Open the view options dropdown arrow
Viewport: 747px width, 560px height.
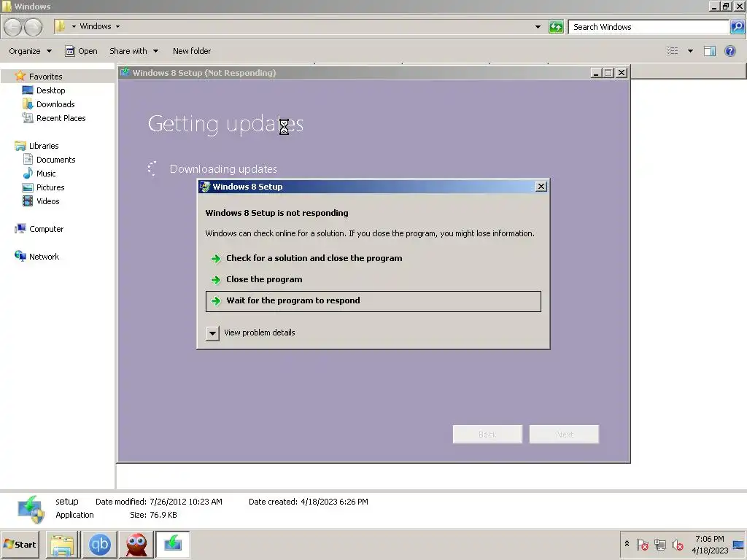[690, 51]
